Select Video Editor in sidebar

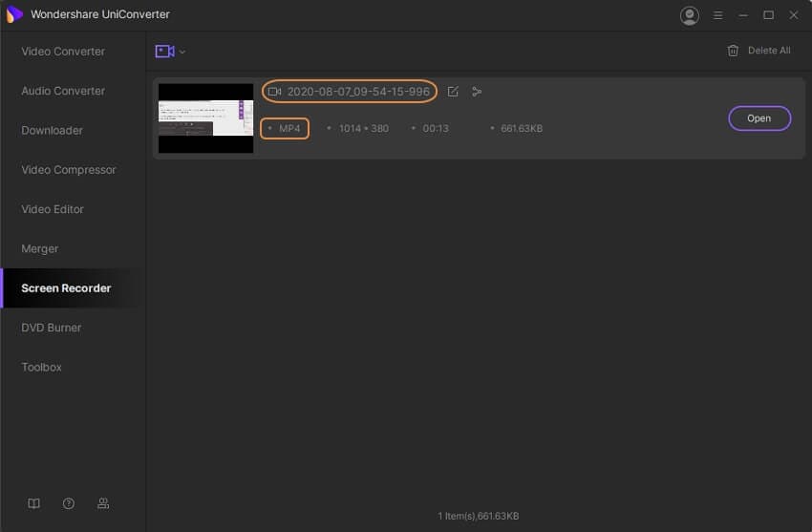(x=53, y=209)
